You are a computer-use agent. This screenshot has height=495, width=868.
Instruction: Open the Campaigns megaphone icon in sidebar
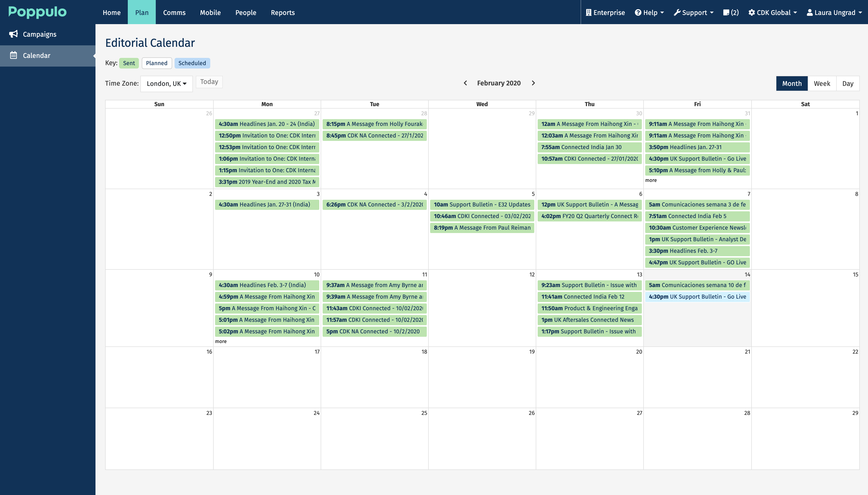click(x=13, y=34)
